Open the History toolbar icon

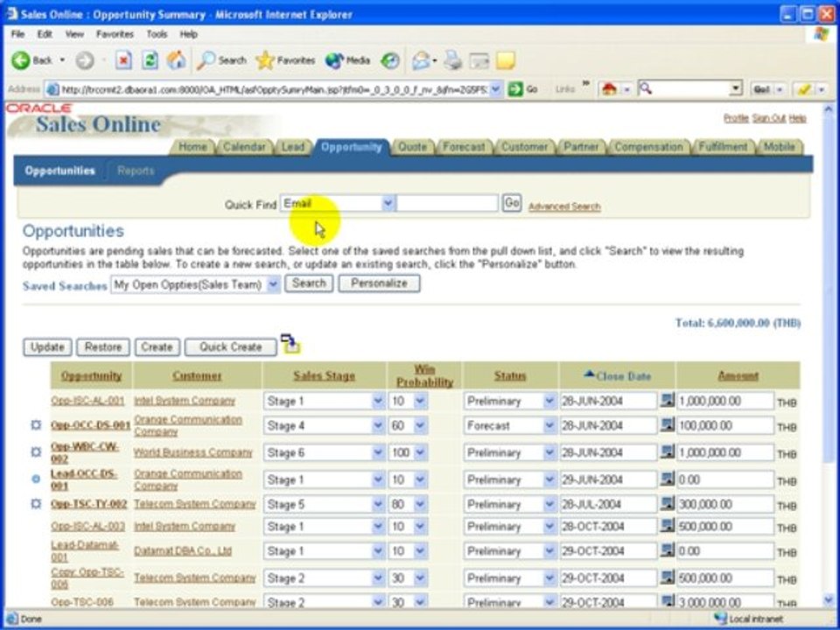pyautogui.click(x=390, y=60)
